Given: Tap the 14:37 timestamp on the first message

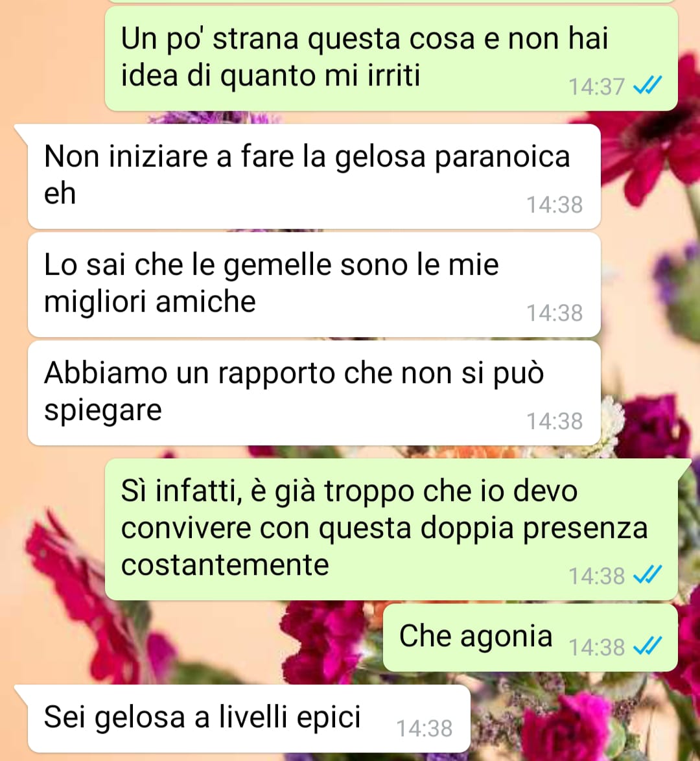Looking at the screenshot, I should click(596, 88).
